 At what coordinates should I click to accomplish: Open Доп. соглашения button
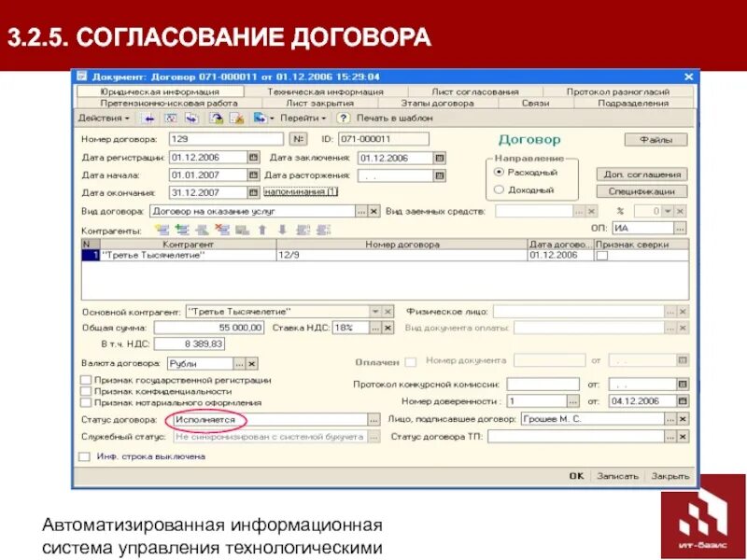[x=641, y=175]
